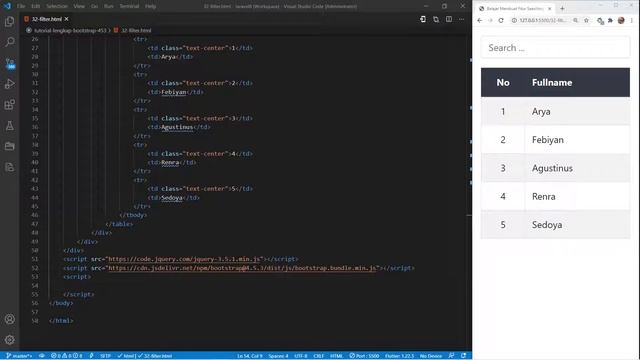Open the Explorer view in VS Code activity bar
This screenshot has width=640, height=360.
click(9, 21)
